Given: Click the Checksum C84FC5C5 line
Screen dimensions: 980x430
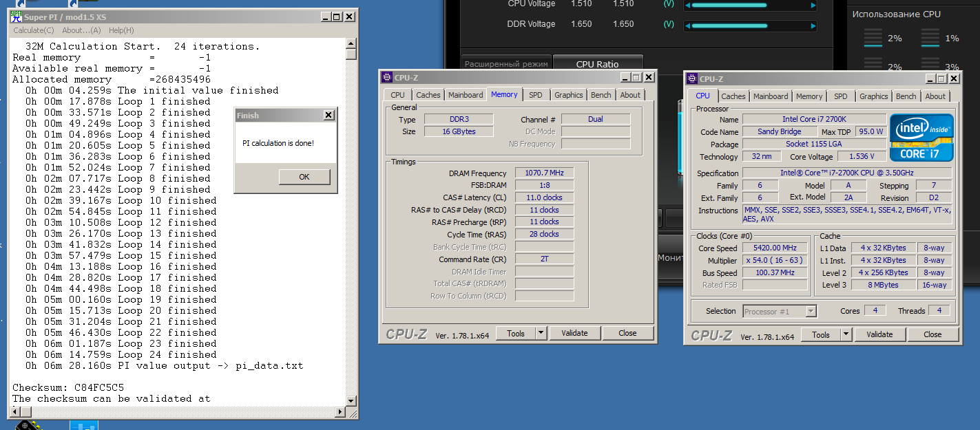Looking at the screenshot, I should pos(68,387).
